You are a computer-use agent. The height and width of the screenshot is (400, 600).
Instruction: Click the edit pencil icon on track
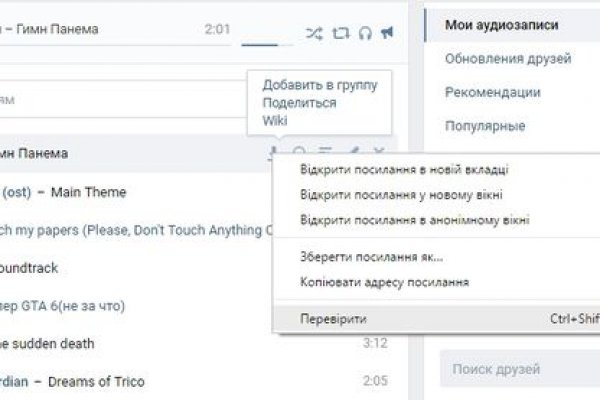(354, 152)
